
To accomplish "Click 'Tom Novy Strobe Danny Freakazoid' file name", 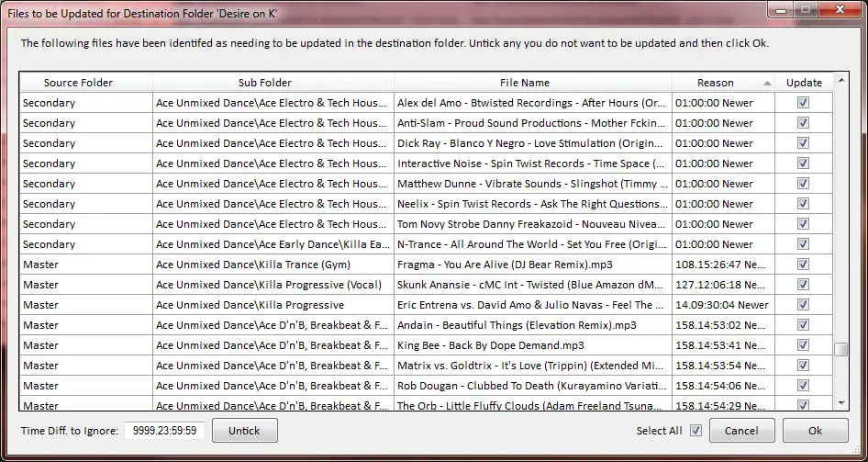I will pos(532,224).
